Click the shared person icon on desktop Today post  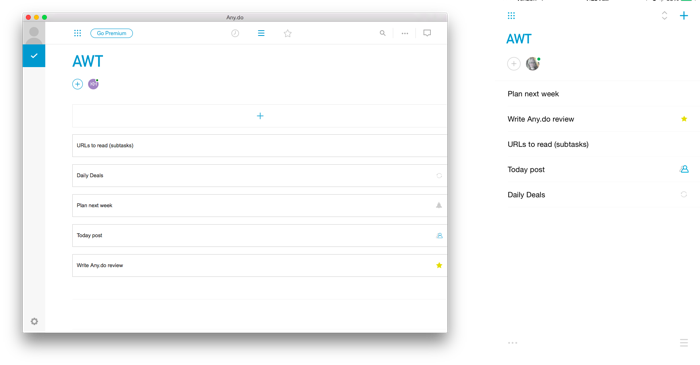coord(439,235)
